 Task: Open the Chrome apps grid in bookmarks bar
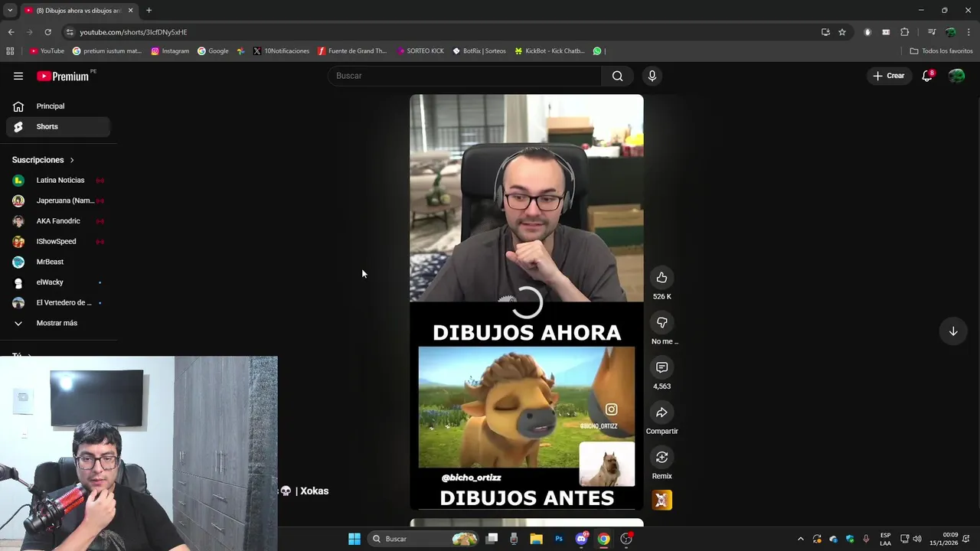(10, 51)
